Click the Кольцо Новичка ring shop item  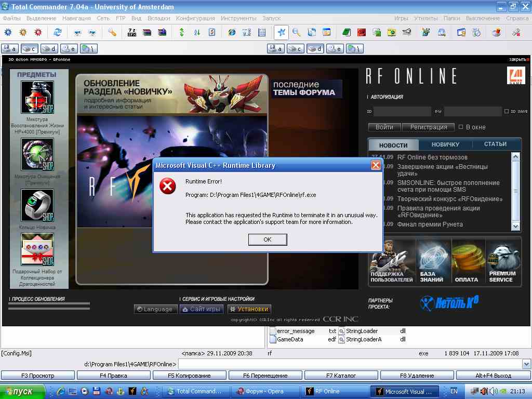pos(37,206)
